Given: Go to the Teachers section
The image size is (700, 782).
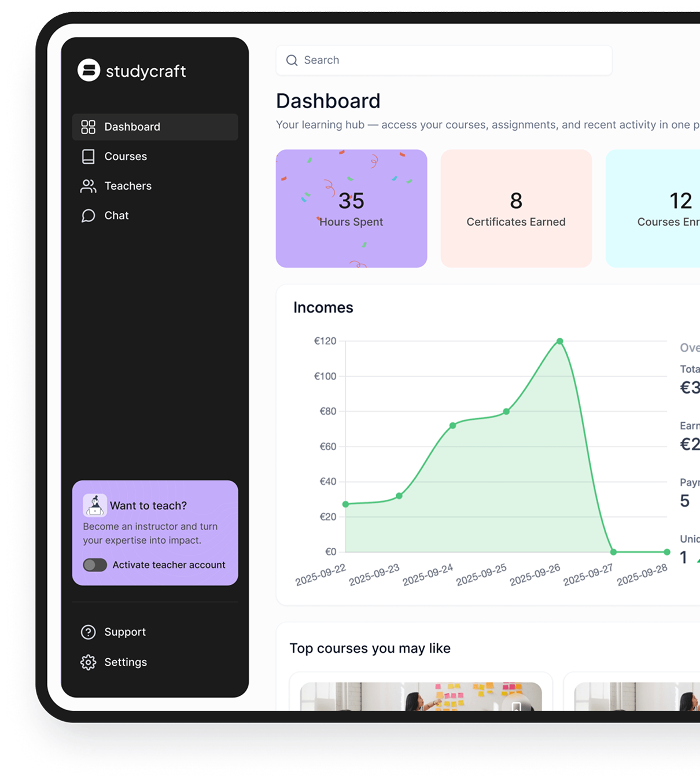Looking at the screenshot, I should tap(128, 186).
